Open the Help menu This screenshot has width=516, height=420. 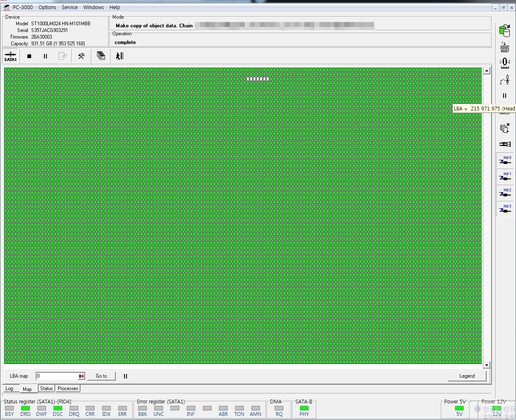pos(114,7)
